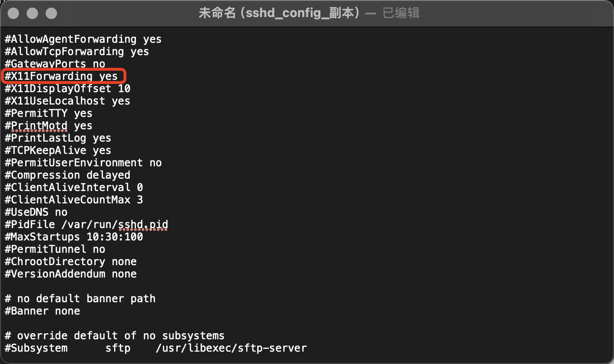Click the #X11DisplayOffset 10 line
Image resolution: width=614 pixels, height=364 pixels.
click(67, 88)
